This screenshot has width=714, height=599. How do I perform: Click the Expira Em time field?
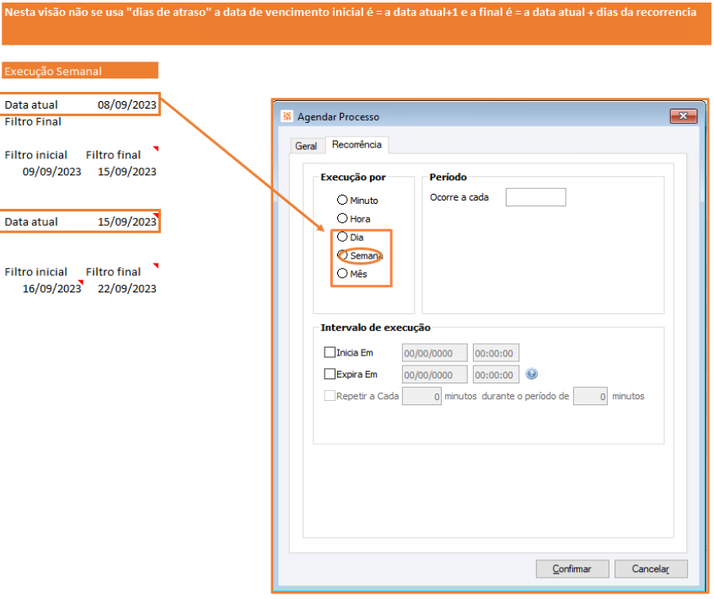coord(495,374)
